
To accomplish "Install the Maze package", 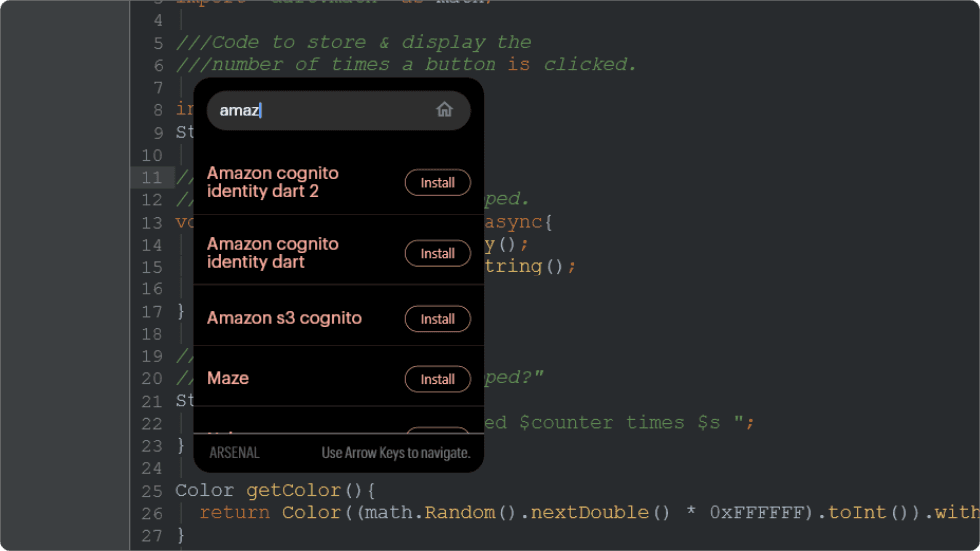I will click(x=437, y=379).
